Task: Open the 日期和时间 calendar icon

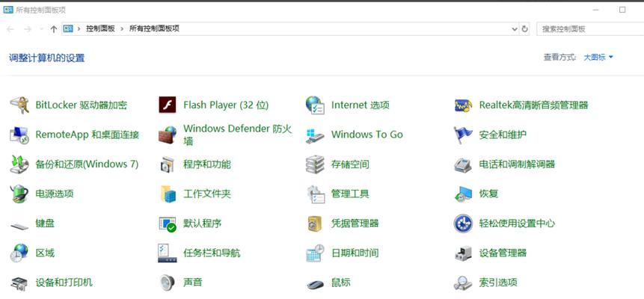Action: coord(316,253)
